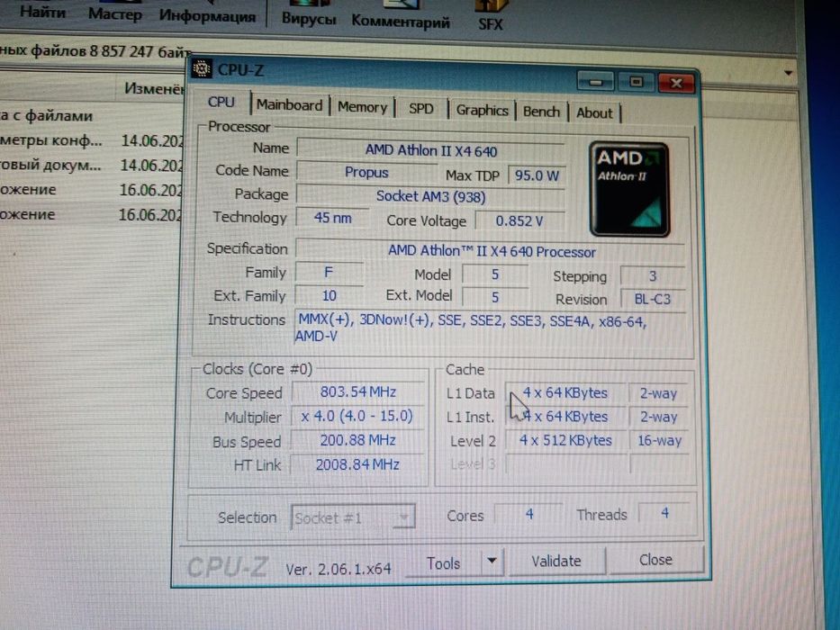This screenshot has width=840, height=630.
Task: Click the Stepping value '3'
Action: coord(653,276)
